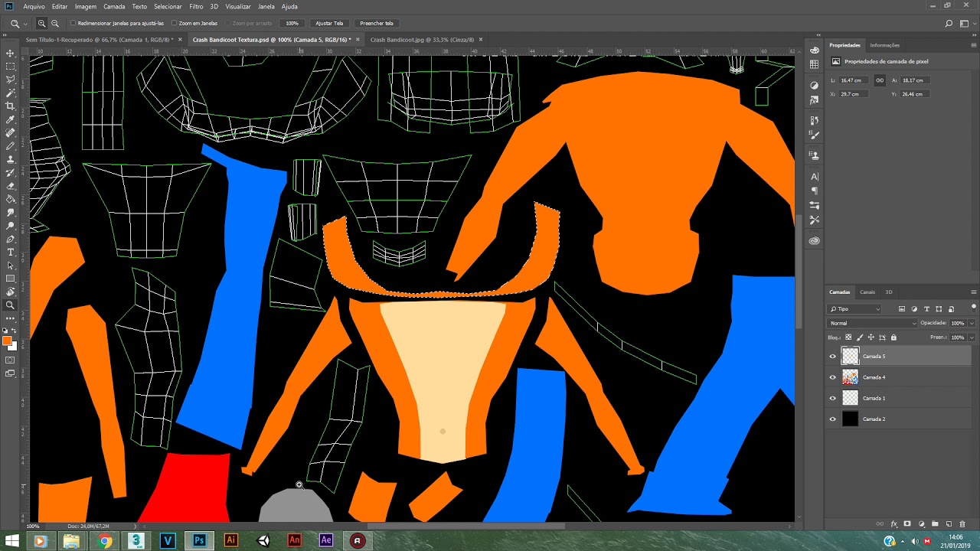Click the 100% zoom button in options bar
The image size is (980, 551).
(292, 23)
